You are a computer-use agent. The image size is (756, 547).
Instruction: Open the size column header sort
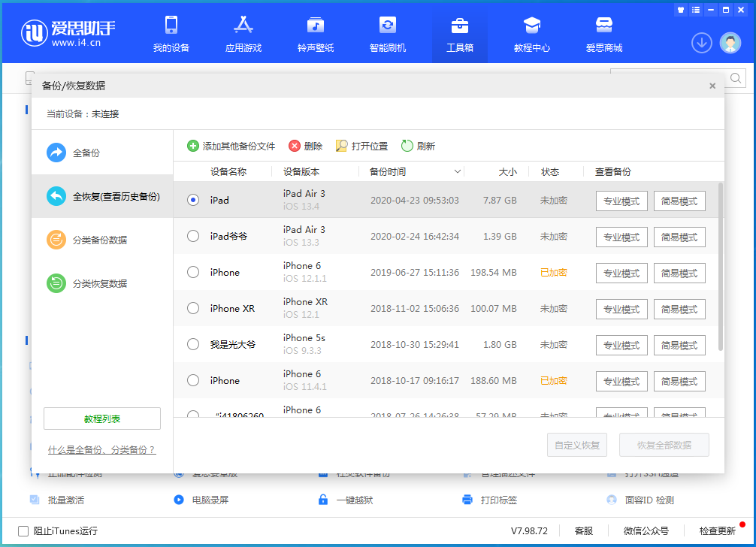[508, 172]
